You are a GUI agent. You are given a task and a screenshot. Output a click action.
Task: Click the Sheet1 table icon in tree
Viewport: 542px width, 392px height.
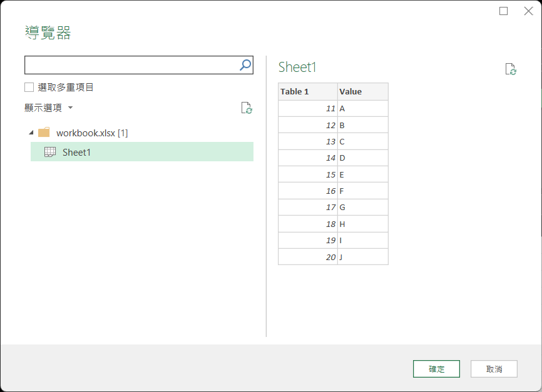[50, 152]
